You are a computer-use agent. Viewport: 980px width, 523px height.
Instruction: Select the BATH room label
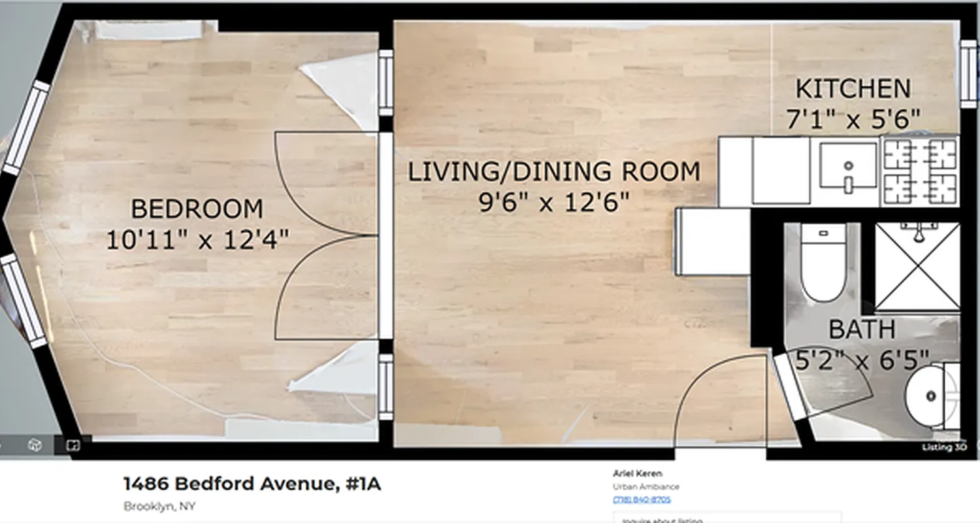pyautogui.click(x=863, y=329)
